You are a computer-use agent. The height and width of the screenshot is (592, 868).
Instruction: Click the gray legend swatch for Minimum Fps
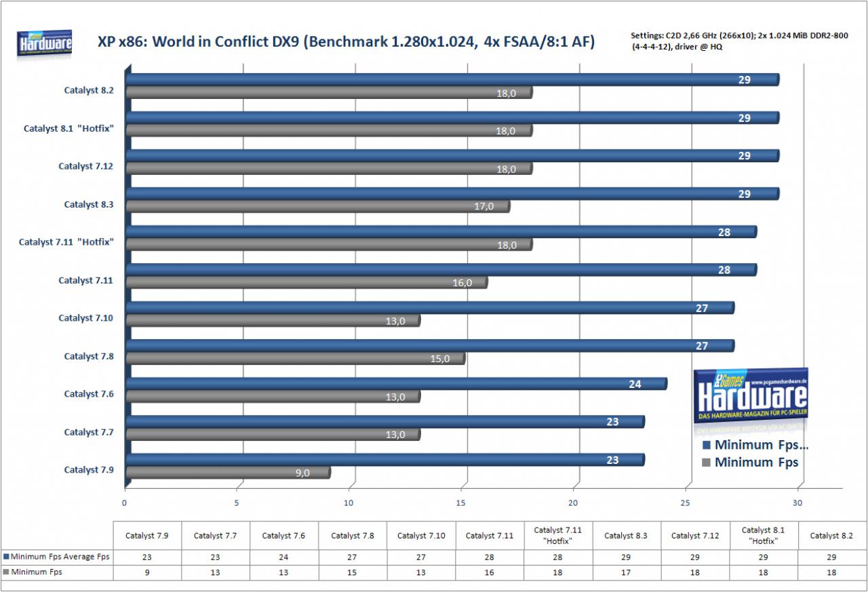click(x=705, y=462)
